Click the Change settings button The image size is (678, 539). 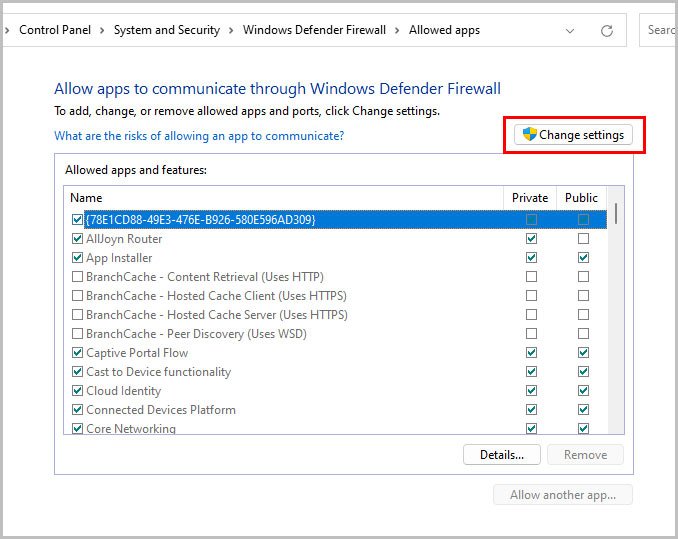(x=573, y=135)
